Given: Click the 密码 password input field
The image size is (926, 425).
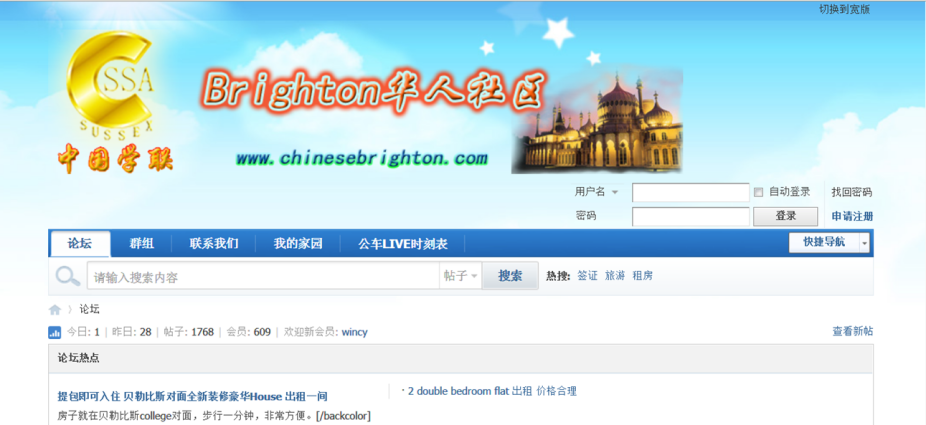Looking at the screenshot, I should tap(690, 217).
